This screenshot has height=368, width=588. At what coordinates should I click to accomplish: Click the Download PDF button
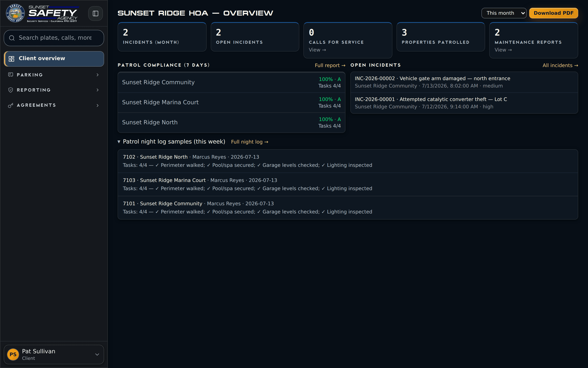(x=553, y=13)
